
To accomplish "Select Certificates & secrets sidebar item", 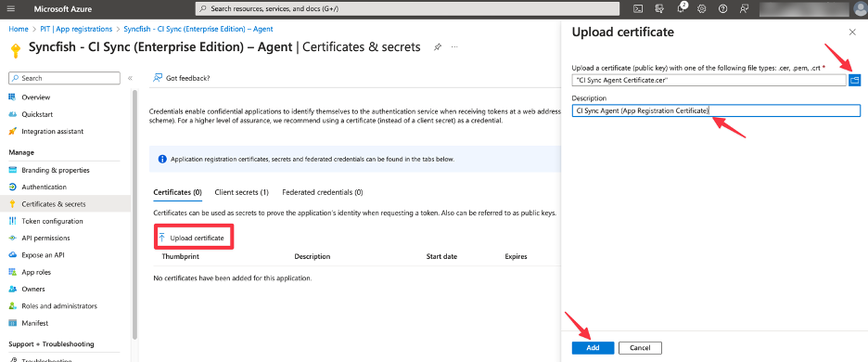I will click(x=65, y=204).
